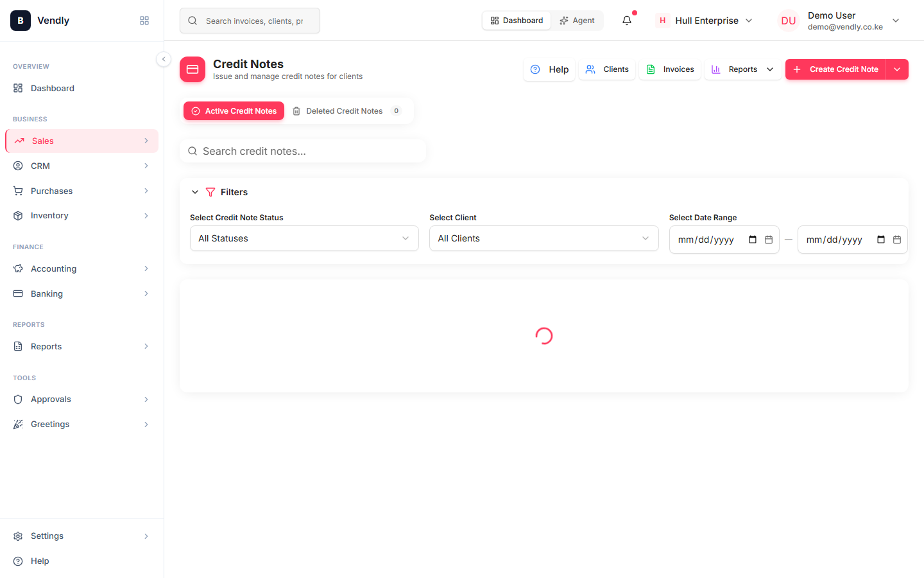
Task: Click the Hull Enterprise H badge
Action: click(663, 21)
